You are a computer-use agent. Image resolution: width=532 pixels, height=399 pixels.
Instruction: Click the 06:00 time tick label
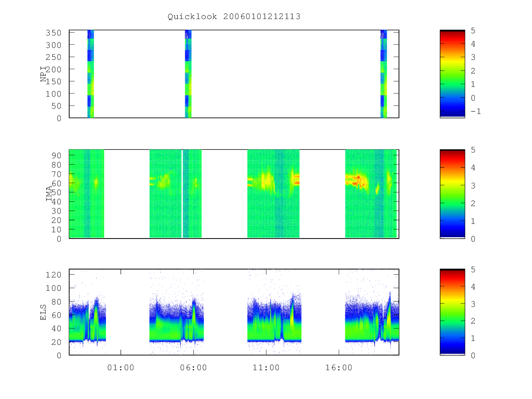193,368
